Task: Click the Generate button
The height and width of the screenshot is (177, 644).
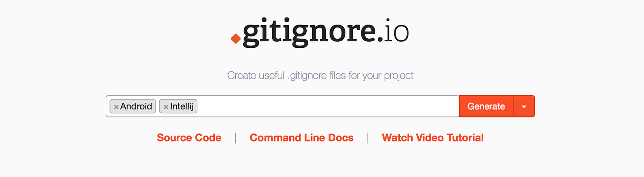Action: (x=486, y=106)
